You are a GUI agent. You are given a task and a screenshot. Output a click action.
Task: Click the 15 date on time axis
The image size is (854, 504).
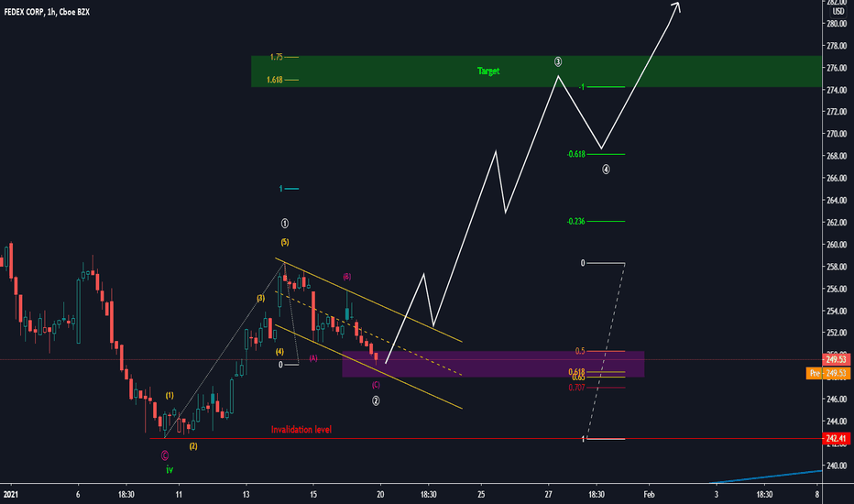click(x=313, y=495)
